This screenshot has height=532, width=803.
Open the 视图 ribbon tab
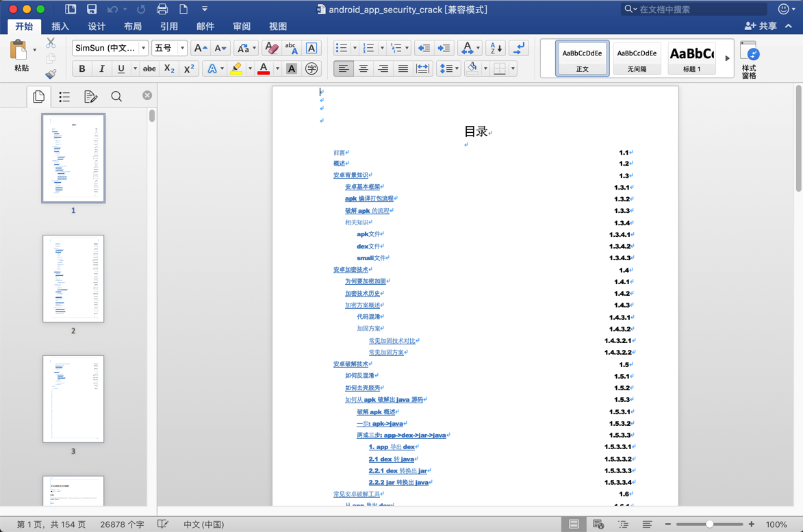[278, 26]
